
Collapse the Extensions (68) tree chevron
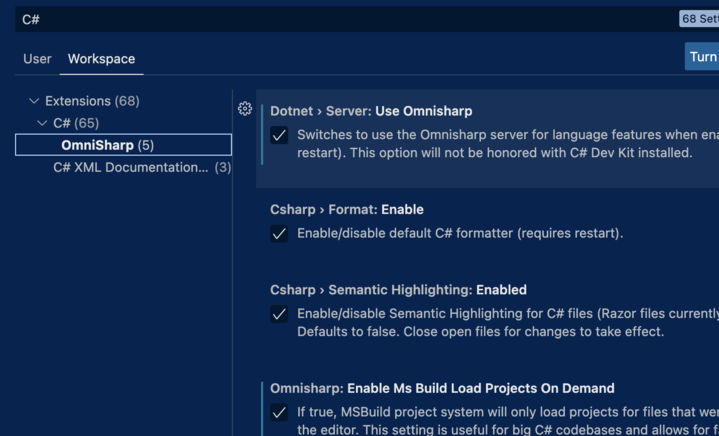pos(34,101)
